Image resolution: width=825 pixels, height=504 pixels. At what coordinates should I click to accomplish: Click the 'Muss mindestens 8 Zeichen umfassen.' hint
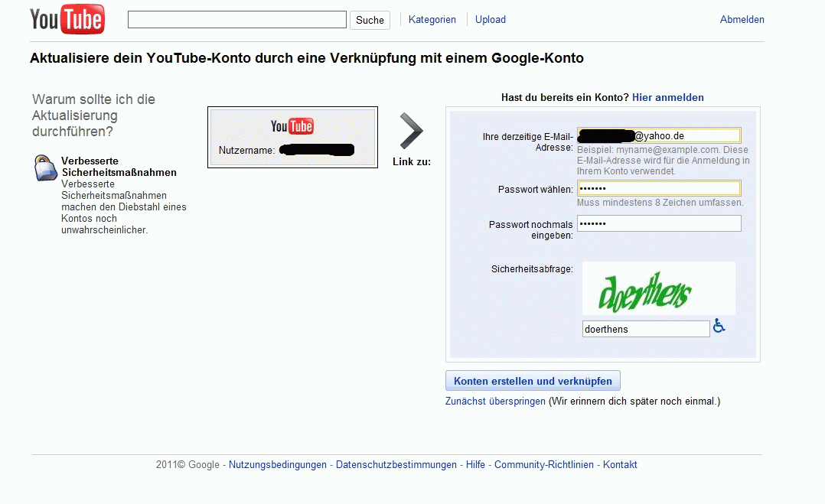click(x=660, y=203)
